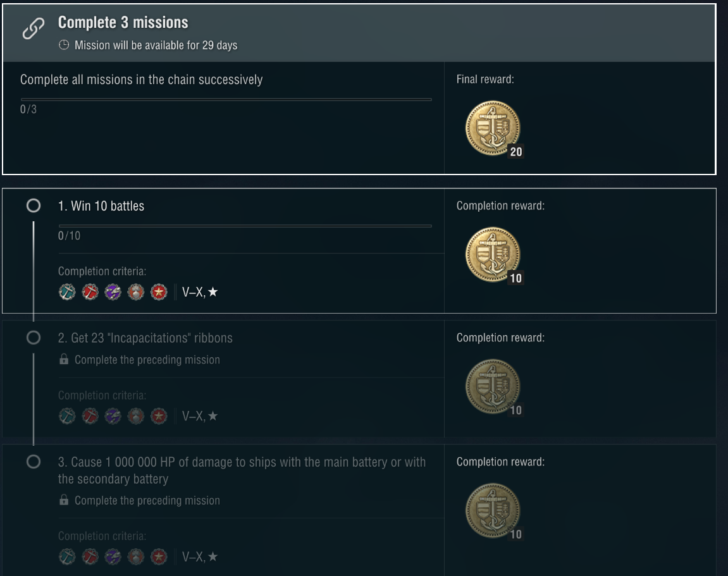Screen dimensions: 728x576
Task: Click the final reward coin showing 20
Action: 493,129
